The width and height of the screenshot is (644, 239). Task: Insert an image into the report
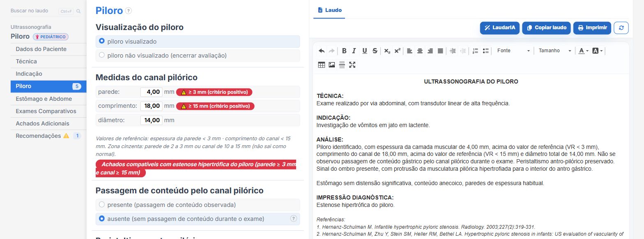click(332, 65)
